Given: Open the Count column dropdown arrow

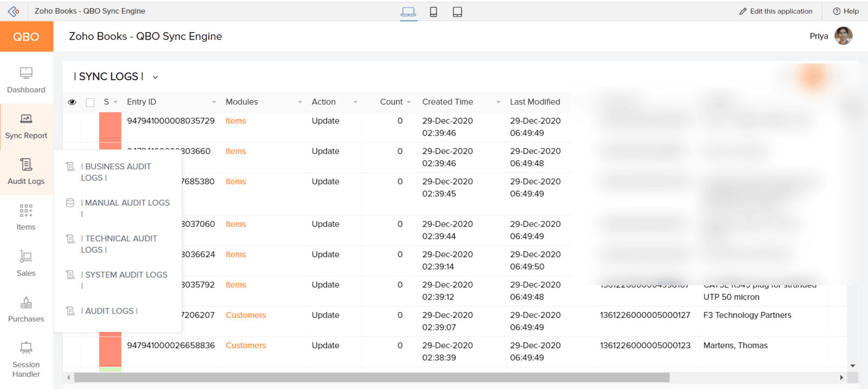Looking at the screenshot, I should (409, 102).
